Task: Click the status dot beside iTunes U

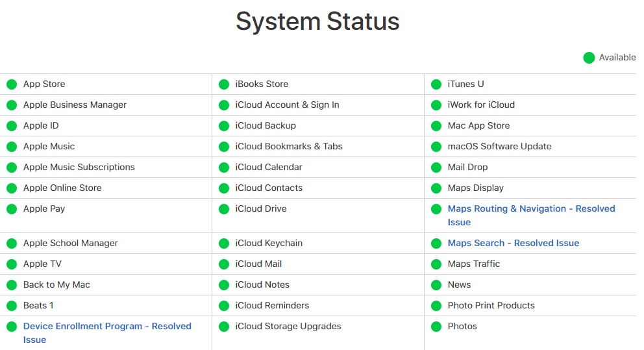Action: point(436,84)
